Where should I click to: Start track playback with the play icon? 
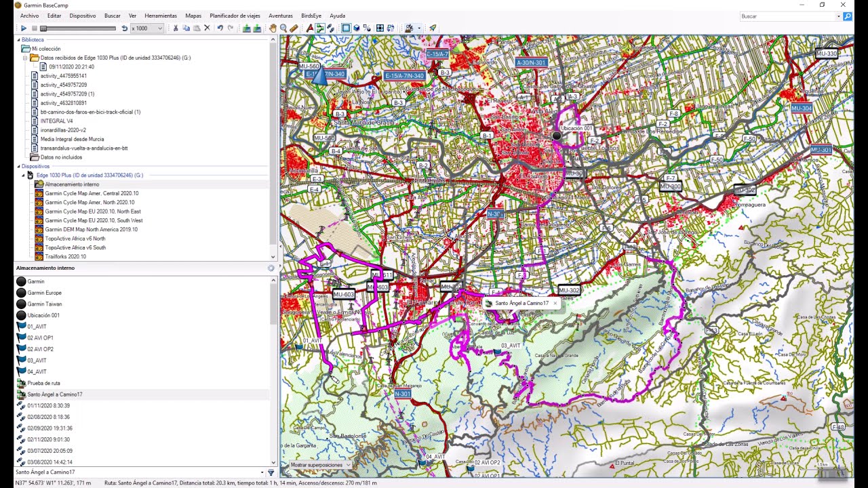pyautogui.click(x=23, y=28)
